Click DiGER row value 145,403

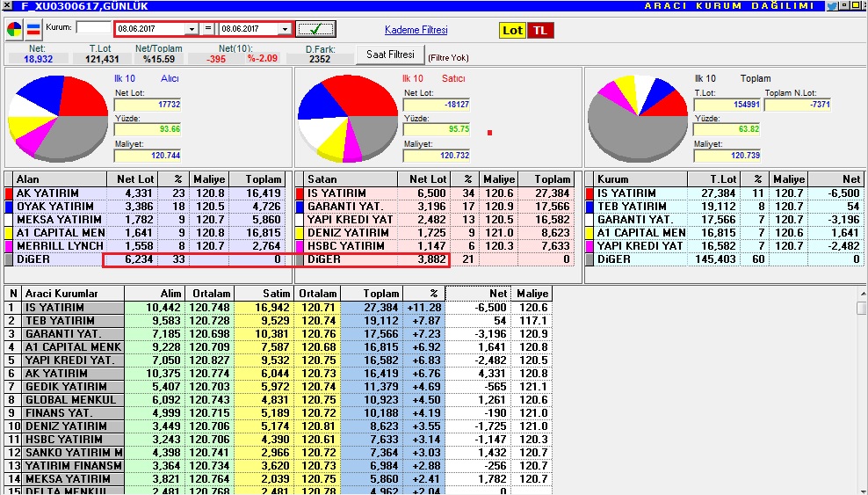pyautogui.click(x=715, y=259)
